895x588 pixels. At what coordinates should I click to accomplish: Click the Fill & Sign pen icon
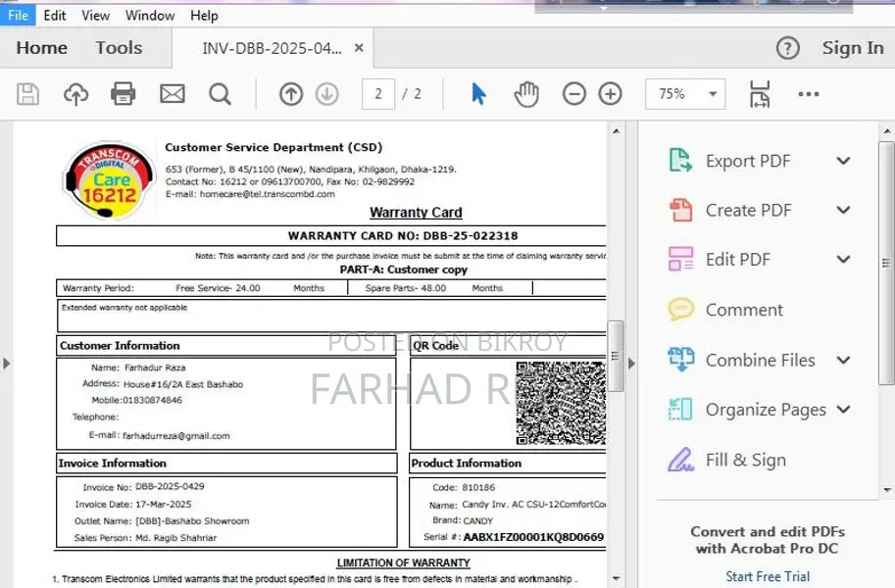[680, 460]
